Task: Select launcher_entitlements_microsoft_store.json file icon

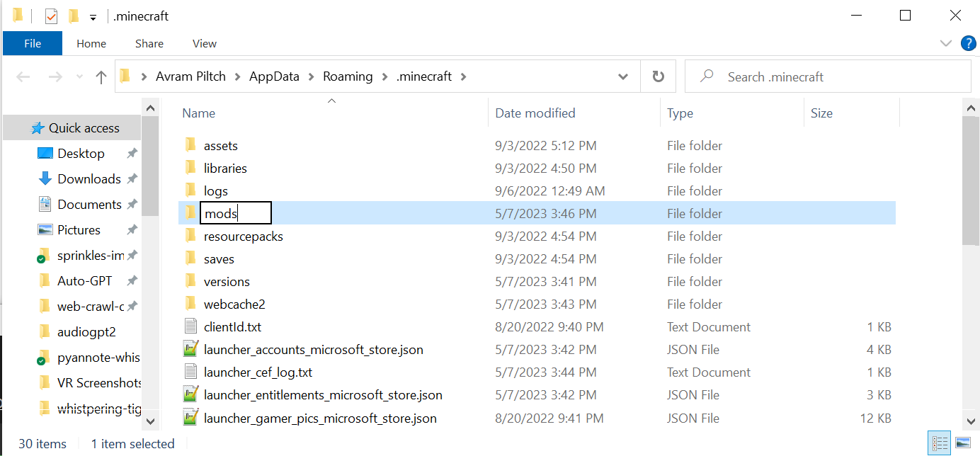Action: (x=190, y=394)
